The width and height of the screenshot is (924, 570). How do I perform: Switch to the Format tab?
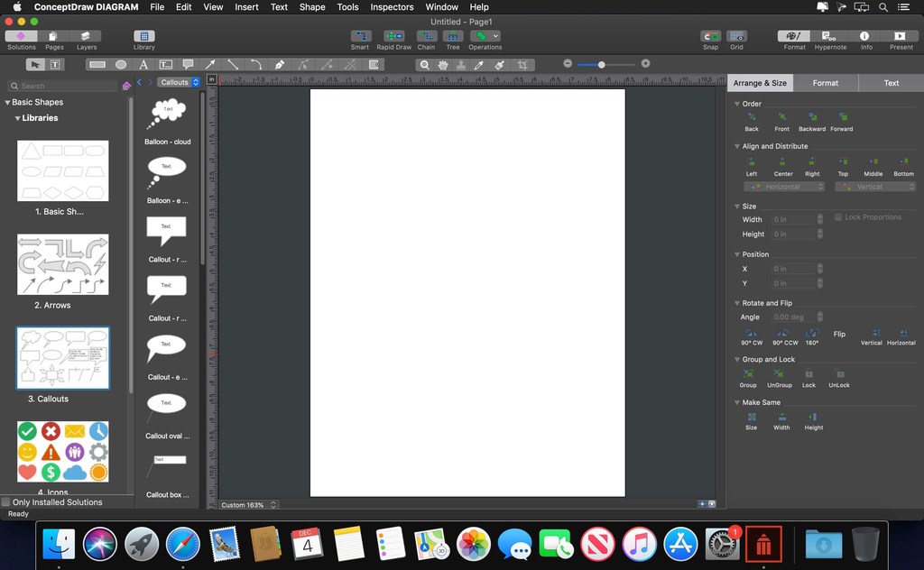click(x=825, y=82)
